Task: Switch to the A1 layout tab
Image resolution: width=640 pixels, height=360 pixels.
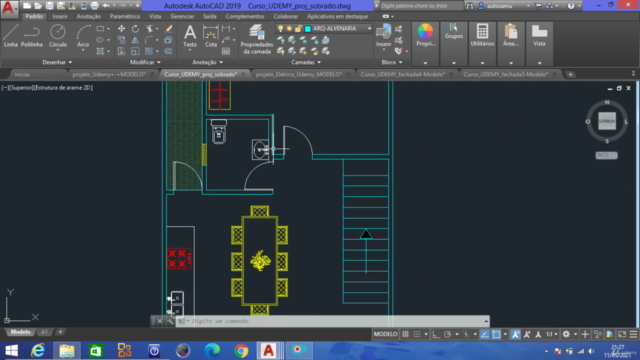Action: click(44, 332)
